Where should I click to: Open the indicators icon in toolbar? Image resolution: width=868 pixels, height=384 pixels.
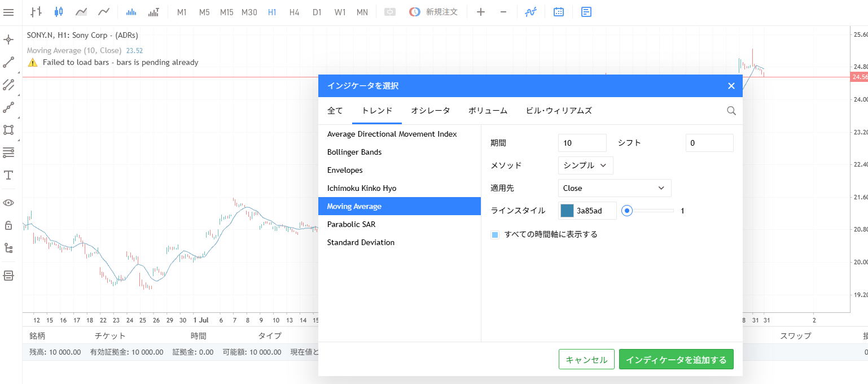pos(531,12)
